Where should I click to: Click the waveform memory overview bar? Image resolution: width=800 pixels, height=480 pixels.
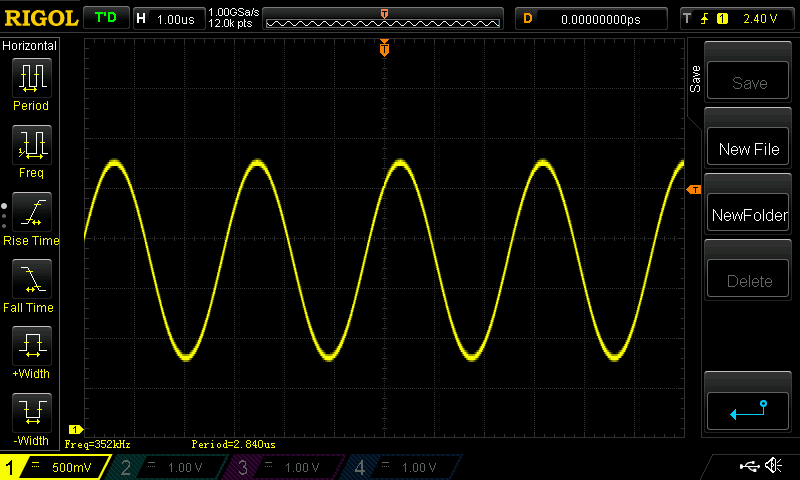pyautogui.click(x=383, y=19)
